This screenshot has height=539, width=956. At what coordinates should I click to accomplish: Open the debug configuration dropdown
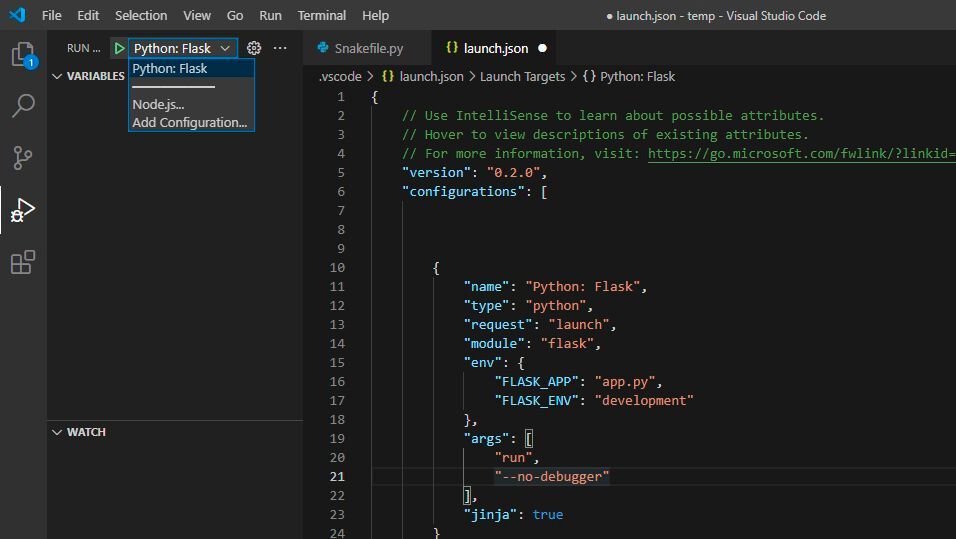[x=183, y=48]
